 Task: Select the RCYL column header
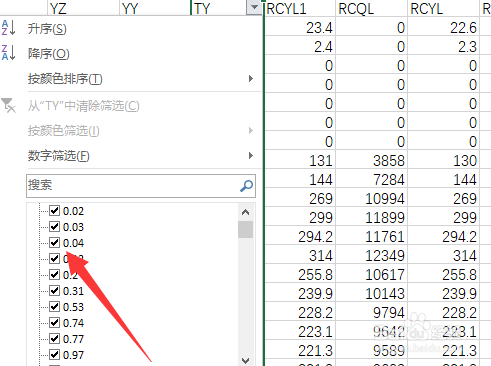click(444, 8)
